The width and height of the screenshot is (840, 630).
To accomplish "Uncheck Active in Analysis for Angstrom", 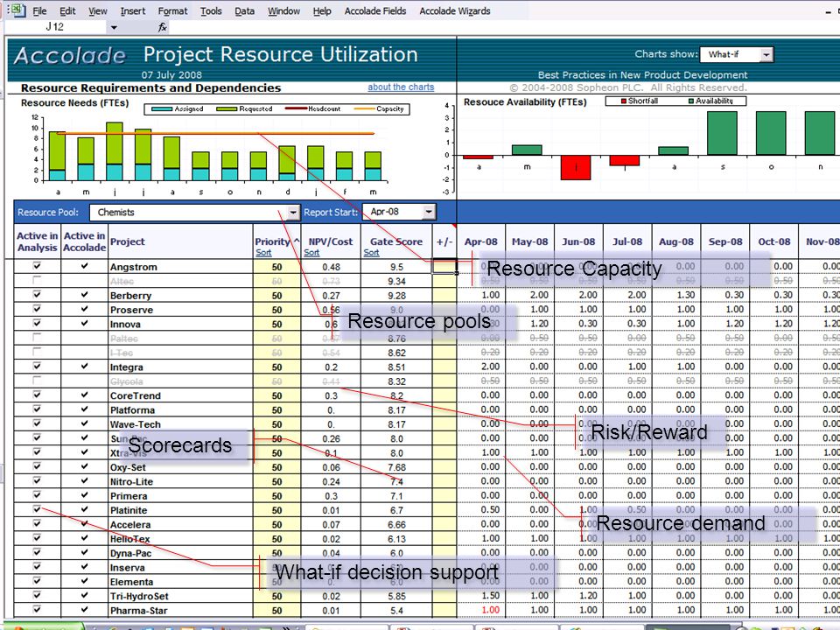I will pos(37,266).
